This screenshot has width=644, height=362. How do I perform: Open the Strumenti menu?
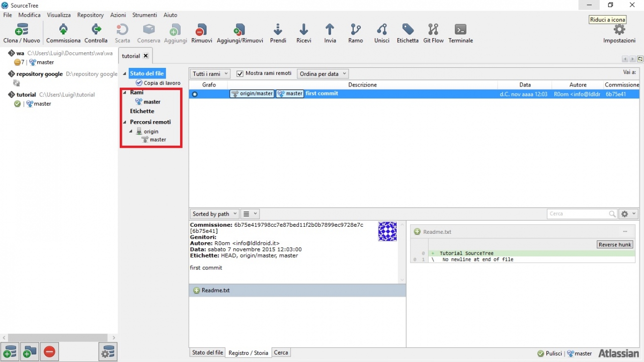[x=144, y=15]
